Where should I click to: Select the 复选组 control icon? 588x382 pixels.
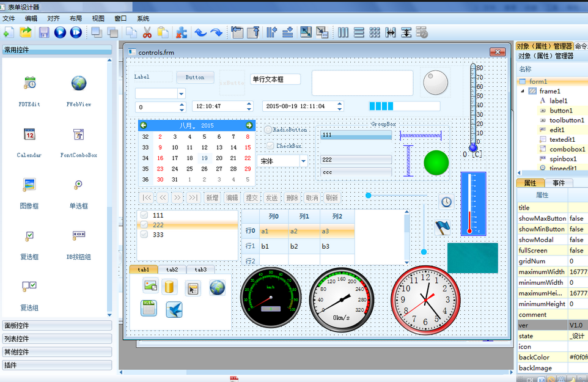coord(29,287)
